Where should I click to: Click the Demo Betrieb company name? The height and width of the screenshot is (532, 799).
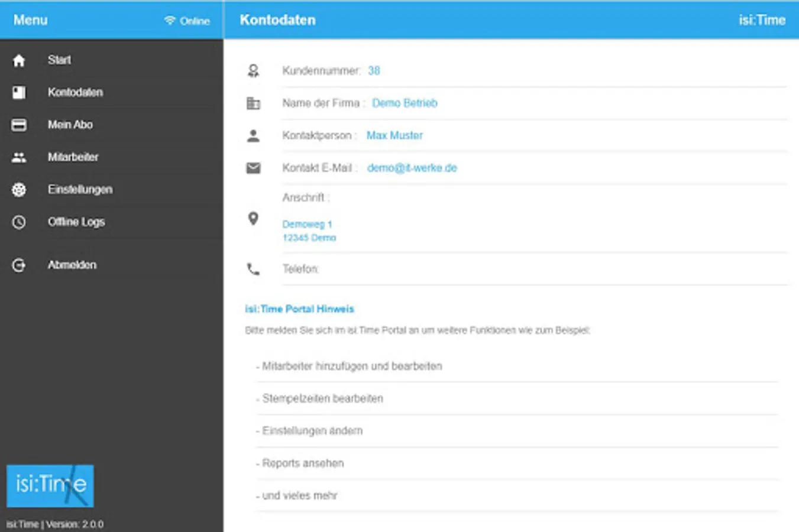click(x=405, y=103)
